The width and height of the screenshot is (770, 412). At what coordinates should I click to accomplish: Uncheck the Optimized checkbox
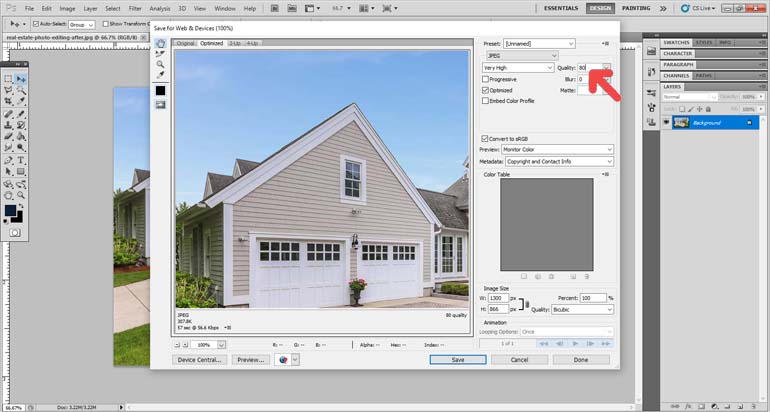486,90
